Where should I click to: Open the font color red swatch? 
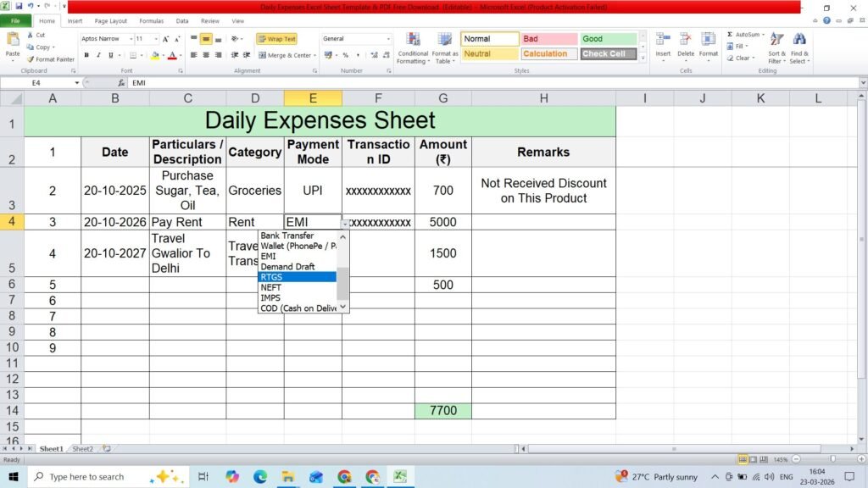pyautogui.click(x=172, y=55)
